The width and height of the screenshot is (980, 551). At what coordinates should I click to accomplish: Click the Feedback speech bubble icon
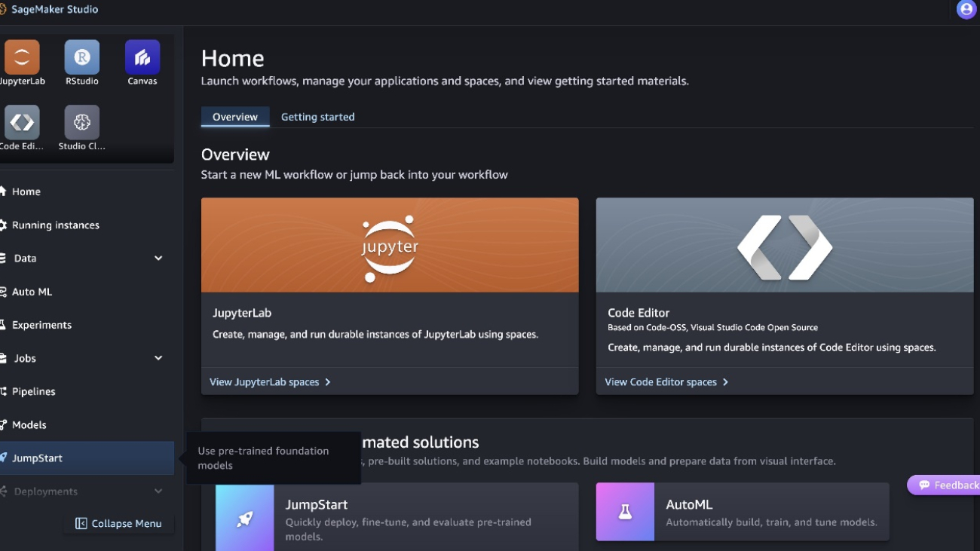point(924,485)
